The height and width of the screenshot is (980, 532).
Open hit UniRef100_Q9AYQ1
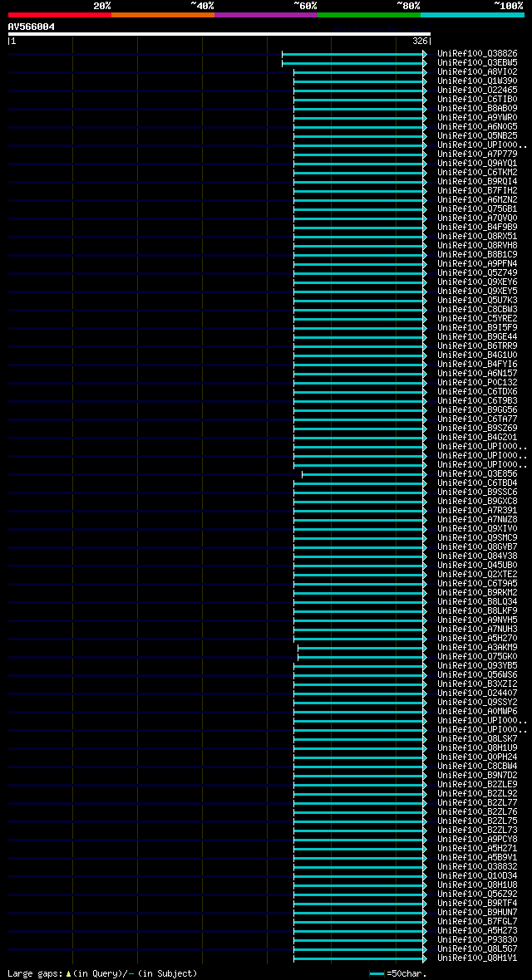tap(477, 163)
